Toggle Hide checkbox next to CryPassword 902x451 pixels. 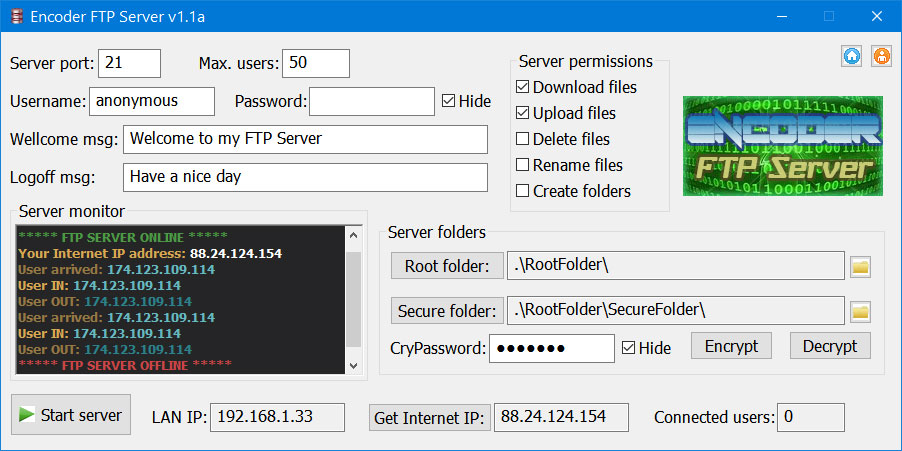(x=629, y=348)
